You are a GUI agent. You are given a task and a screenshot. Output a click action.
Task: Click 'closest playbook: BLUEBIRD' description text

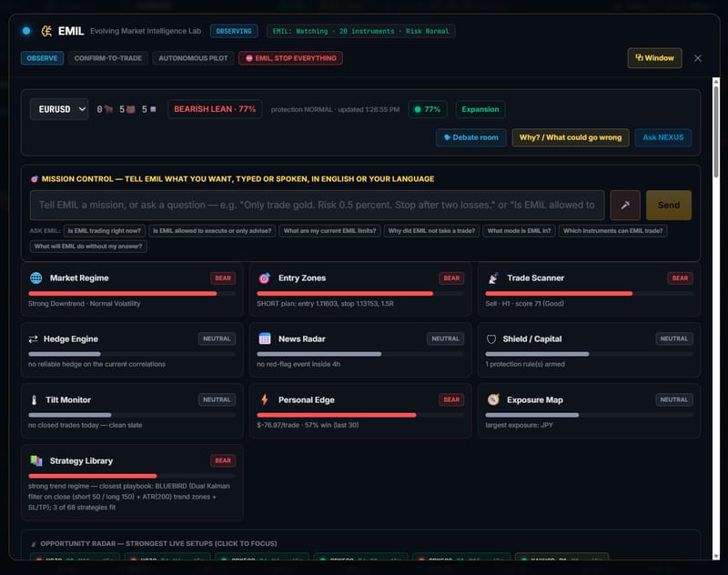[x=129, y=497]
